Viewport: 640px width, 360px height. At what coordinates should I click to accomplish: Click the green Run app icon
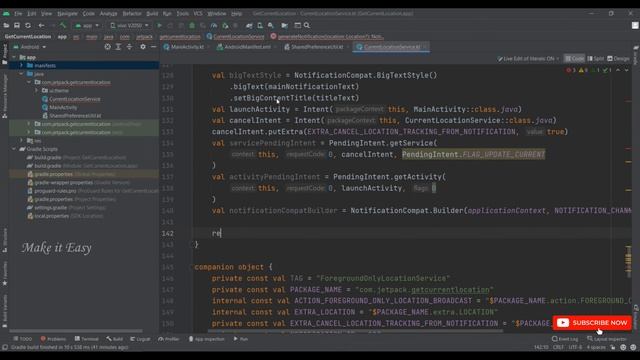160,25
